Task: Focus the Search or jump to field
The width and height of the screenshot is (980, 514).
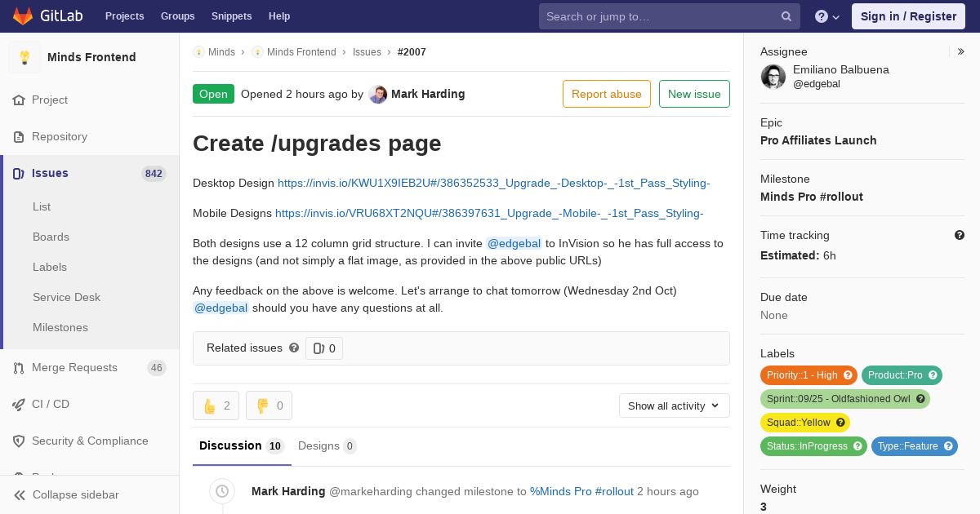Action: pos(669,16)
